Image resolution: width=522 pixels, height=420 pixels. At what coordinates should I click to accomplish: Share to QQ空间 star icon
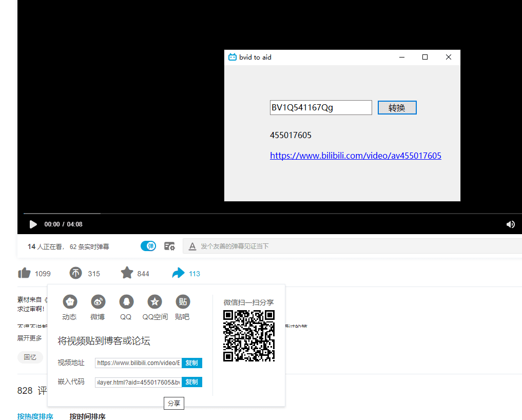(x=154, y=302)
